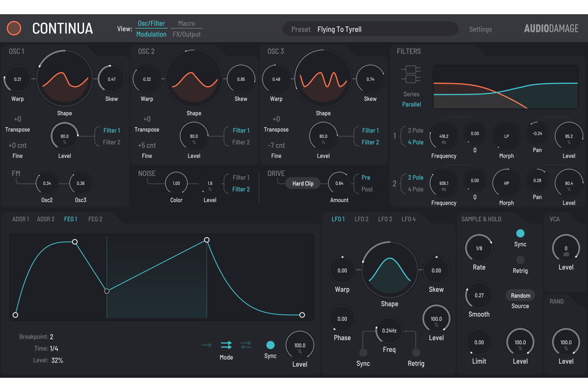Open the Settings page

[480, 29]
